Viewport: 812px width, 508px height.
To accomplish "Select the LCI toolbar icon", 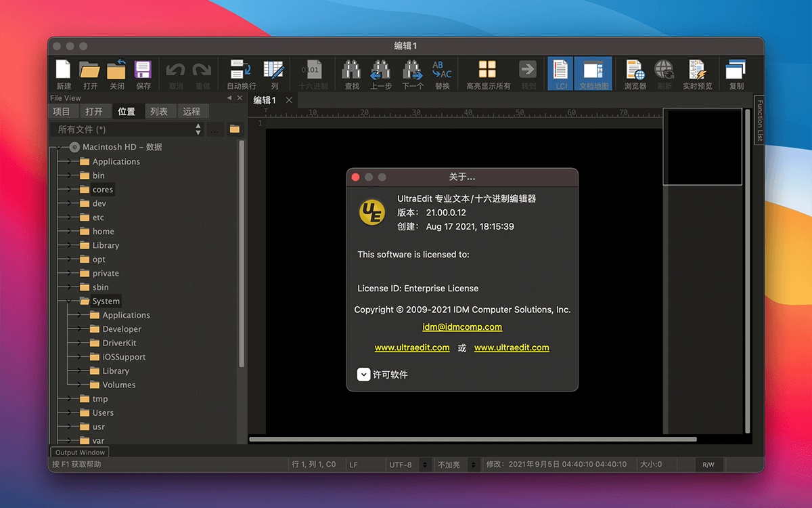I will pos(560,71).
